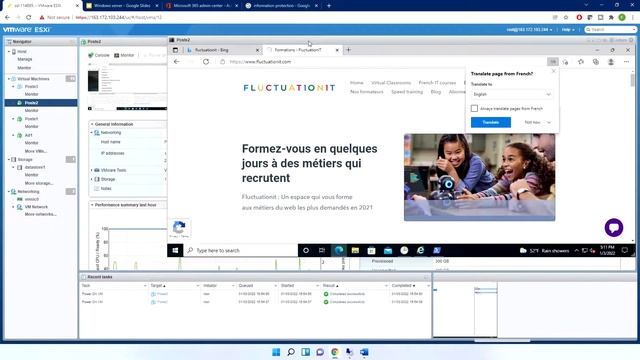Open the ESXi Help menu
The height and width of the screenshot is (360, 640).
(567, 30)
